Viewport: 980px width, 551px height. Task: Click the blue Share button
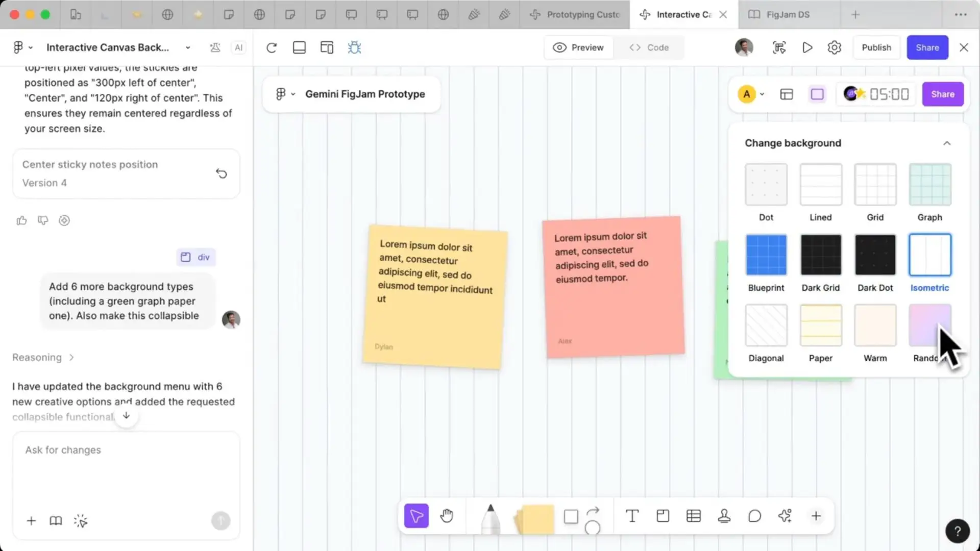click(927, 47)
